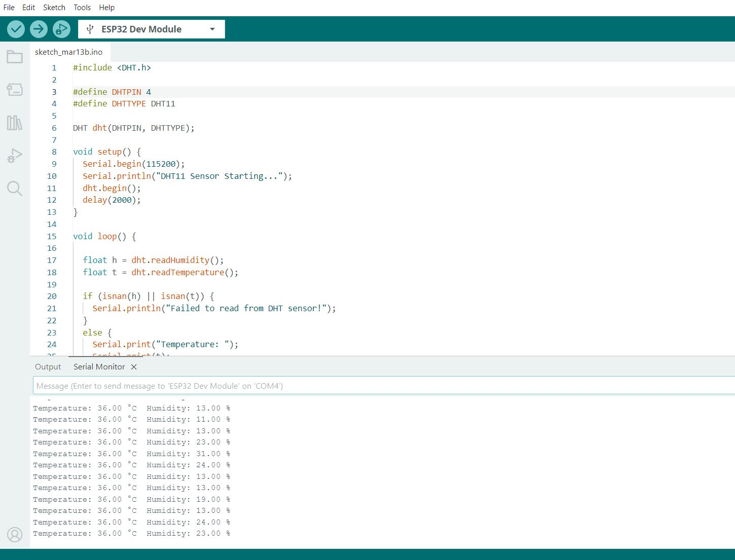Focus the serial message input field
This screenshot has width=735, height=560.
point(384,386)
